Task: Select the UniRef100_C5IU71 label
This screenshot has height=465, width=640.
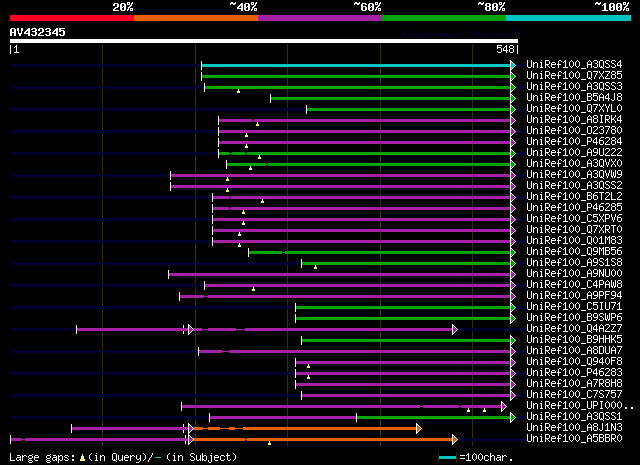Action: [574, 307]
